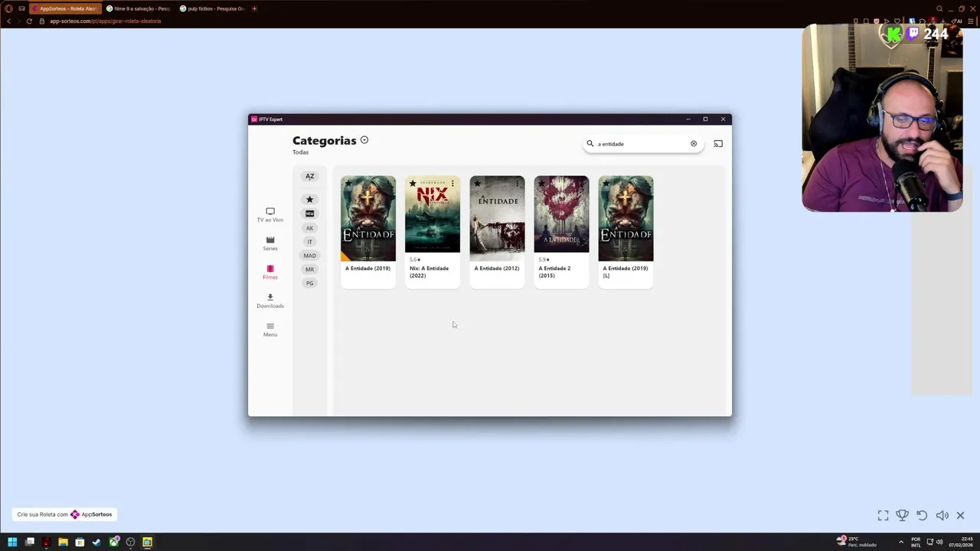The width and height of the screenshot is (980, 551).
Task: Select the IT category chip
Action: [310, 242]
